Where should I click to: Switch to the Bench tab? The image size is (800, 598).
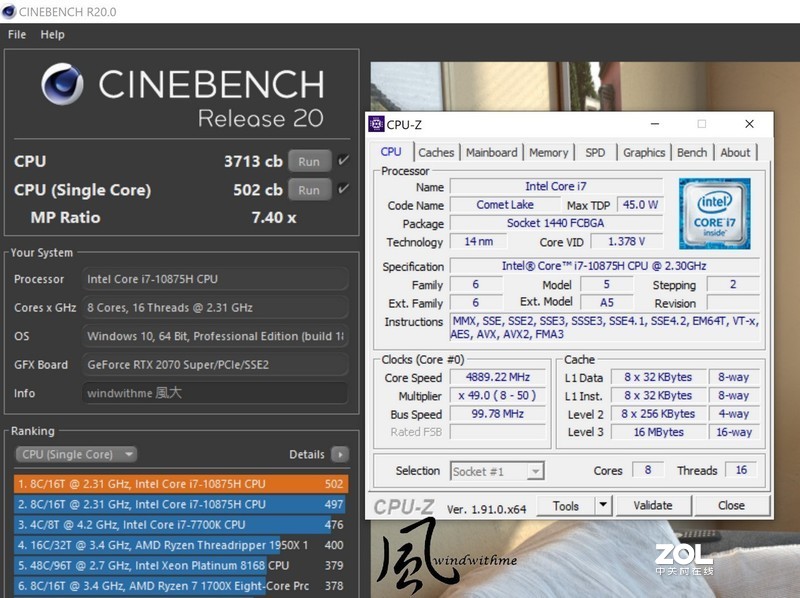[x=692, y=153]
